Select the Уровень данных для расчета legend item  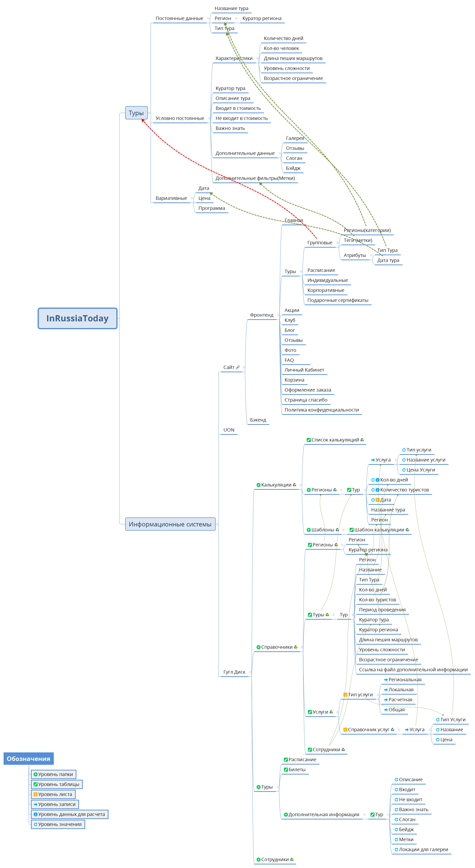(x=69, y=814)
